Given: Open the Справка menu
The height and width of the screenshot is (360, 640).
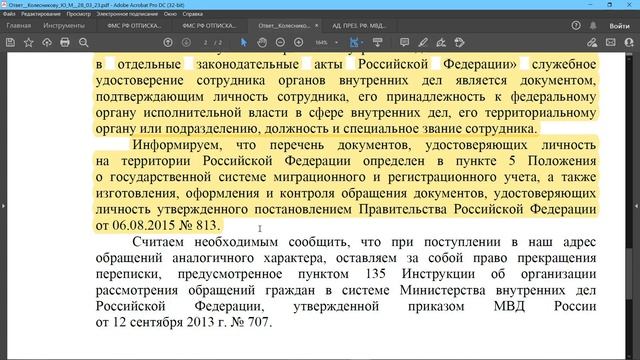Looking at the screenshot, I should [x=193, y=14].
